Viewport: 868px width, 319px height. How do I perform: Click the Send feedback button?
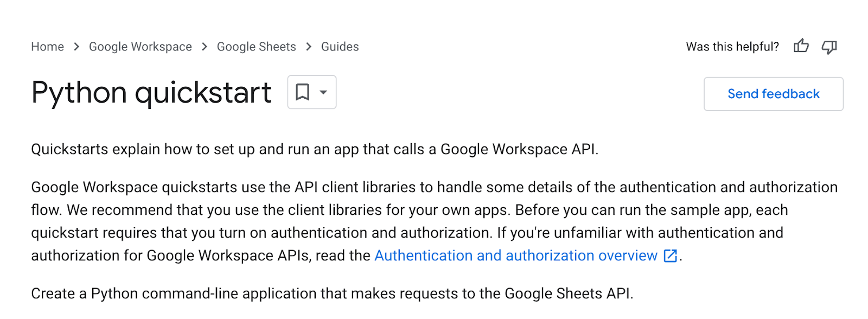774,94
